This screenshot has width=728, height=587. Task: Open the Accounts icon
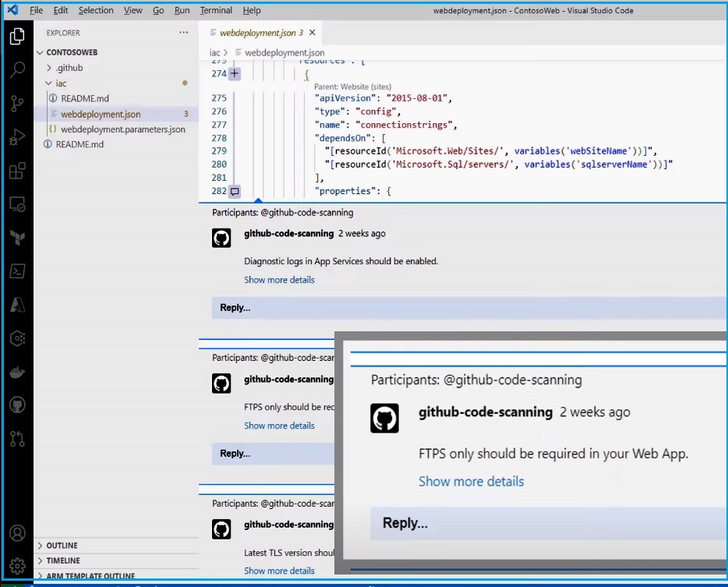[17, 533]
